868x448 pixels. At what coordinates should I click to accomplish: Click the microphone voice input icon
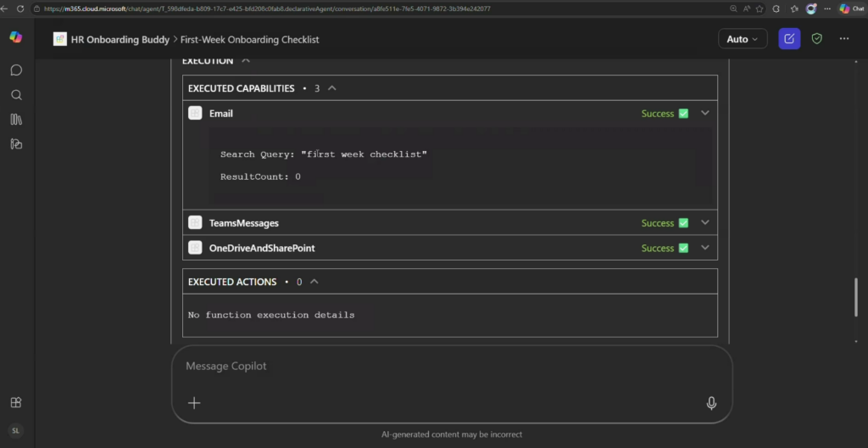pos(711,403)
